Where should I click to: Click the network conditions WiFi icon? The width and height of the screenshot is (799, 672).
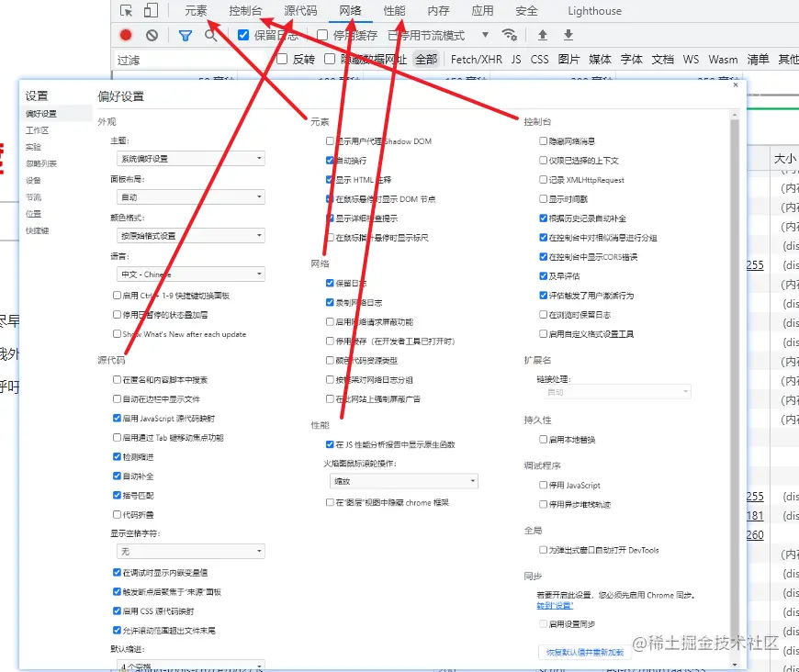(511, 37)
